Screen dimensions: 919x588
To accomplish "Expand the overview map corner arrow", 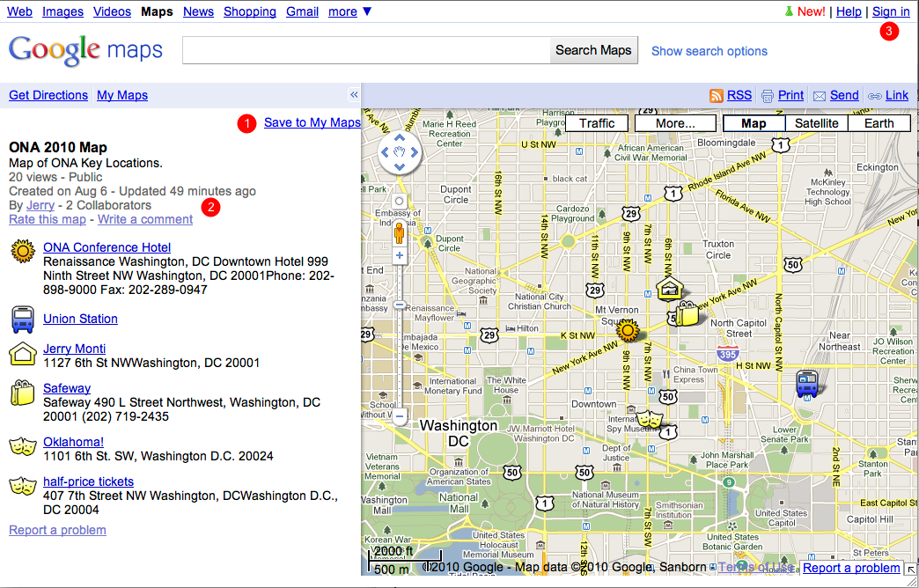I will (x=911, y=570).
